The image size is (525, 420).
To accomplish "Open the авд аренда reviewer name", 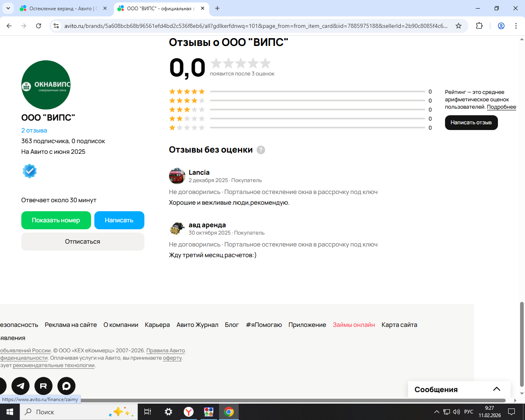I will coord(207,225).
